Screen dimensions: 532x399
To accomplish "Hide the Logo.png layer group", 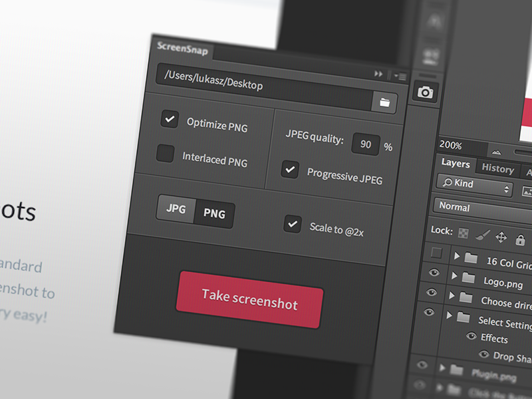I will (434, 272).
